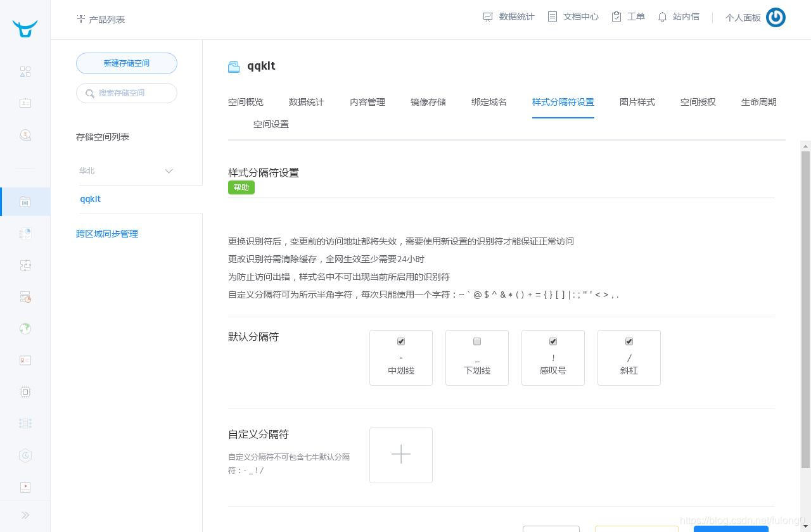Open the green globe sidebar icon
Viewport: 811px width, 532px height.
[25, 329]
